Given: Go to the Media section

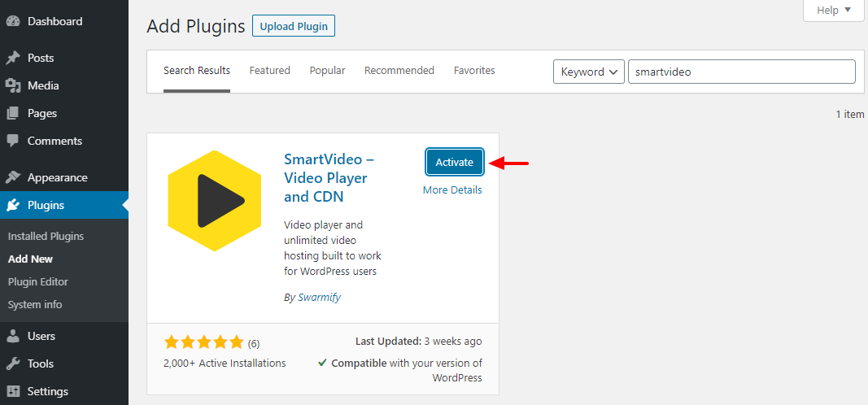Looking at the screenshot, I should [x=64, y=85].
